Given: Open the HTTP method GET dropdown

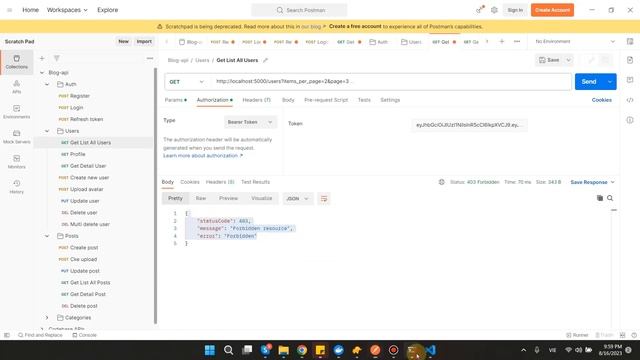Looking at the screenshot, I should 187,82.
